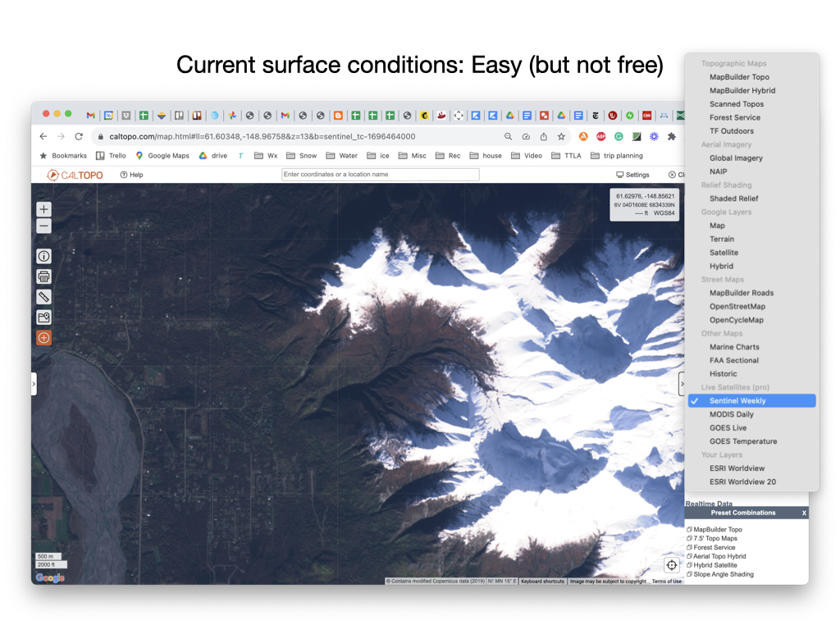Go forward in browser history
This screenshot has width=840, height=630.
point(61,137)
